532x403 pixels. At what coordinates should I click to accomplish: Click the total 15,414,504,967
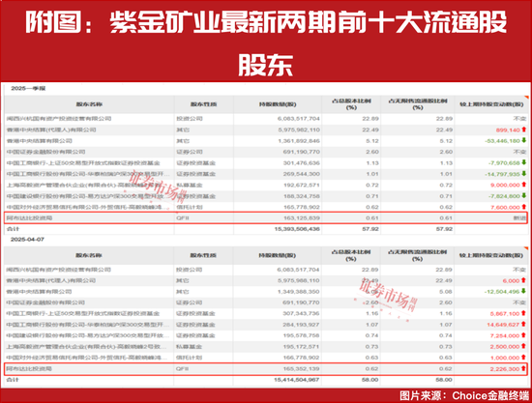click(297, 380)
